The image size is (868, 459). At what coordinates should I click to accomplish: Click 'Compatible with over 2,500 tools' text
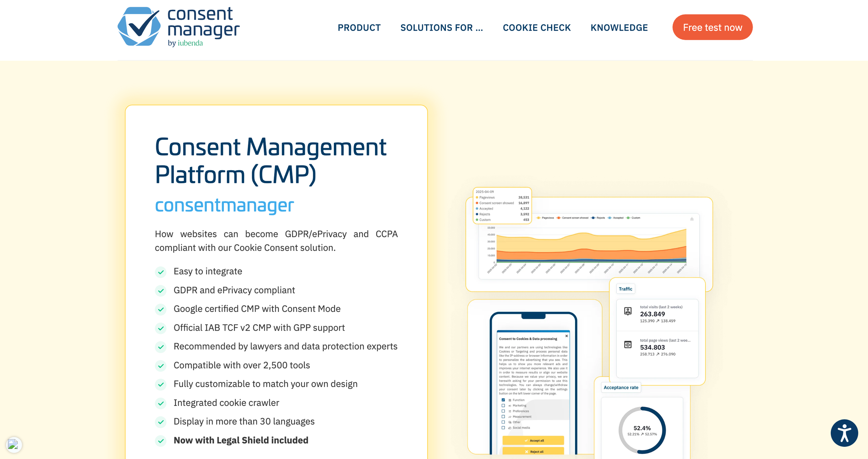pyautogui.click(x=242, y=365)
